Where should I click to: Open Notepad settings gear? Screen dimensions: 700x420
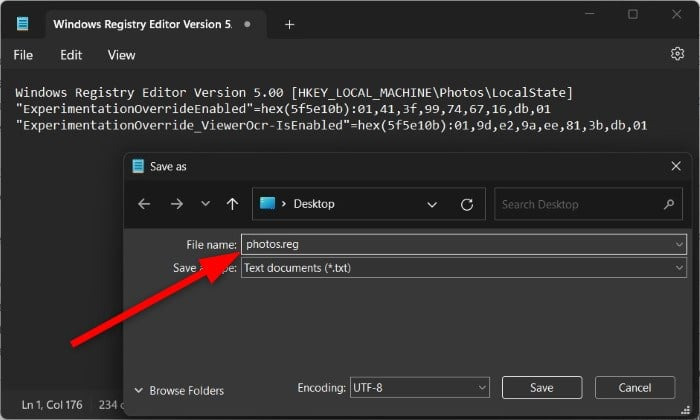tap(677, 54)
